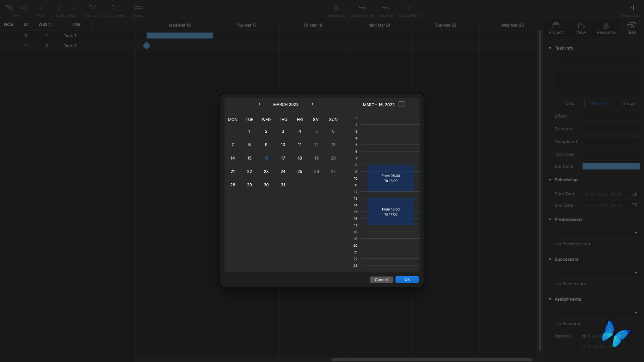644x362 pixels.
Task: Click the Add task plus icon
Action: pyautogui.click(x=40, y=8)
